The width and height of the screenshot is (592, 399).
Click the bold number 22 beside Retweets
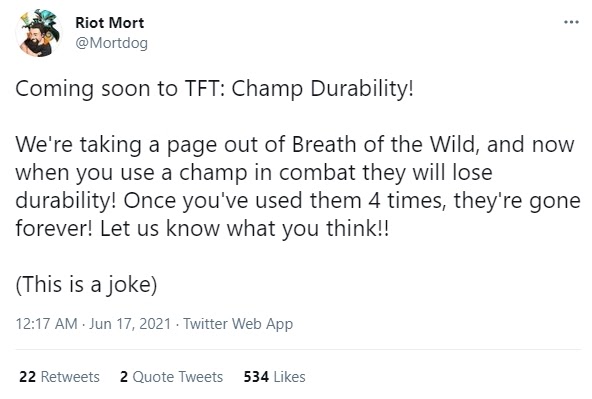click(x=28, y=377)
